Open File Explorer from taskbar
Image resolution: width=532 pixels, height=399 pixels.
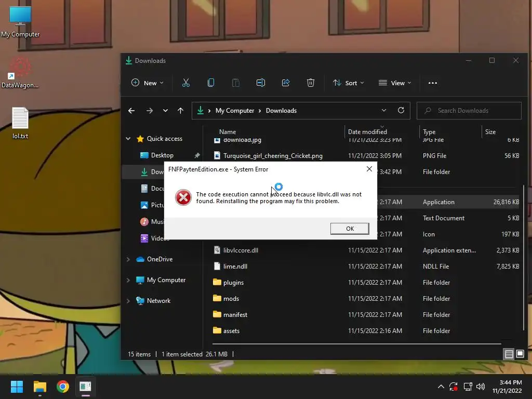coord(39,387)
